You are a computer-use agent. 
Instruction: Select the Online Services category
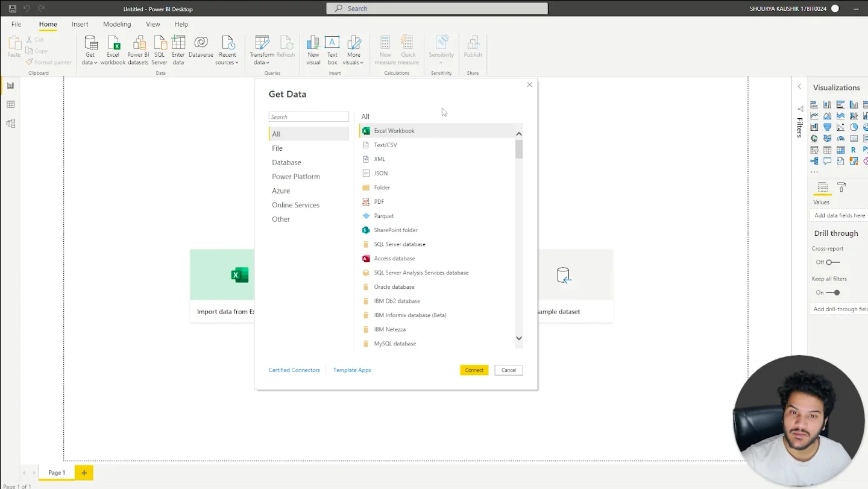pyautogui.click(x=295, y=205)
